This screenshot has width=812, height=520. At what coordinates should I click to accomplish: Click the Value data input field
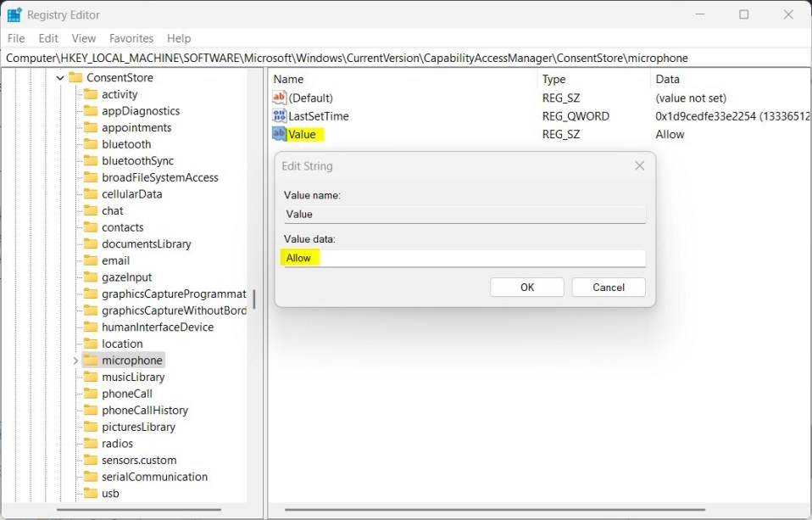pos(464,258)
